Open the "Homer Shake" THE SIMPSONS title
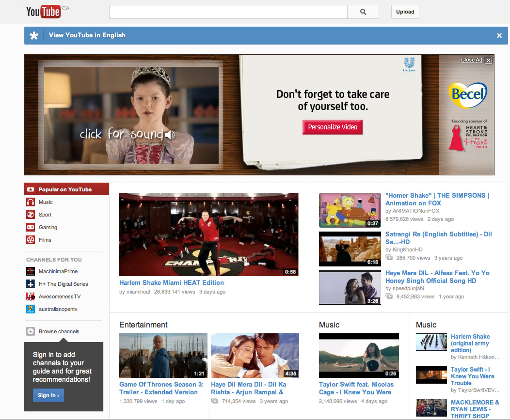This screenshot has height=420, width=510. tap(437, 199)
